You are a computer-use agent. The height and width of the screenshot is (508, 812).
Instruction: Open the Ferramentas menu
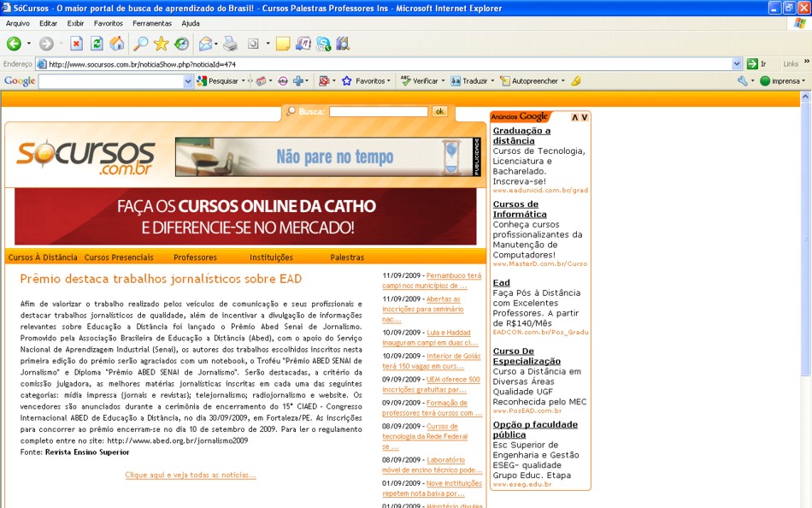coord(152,23)
